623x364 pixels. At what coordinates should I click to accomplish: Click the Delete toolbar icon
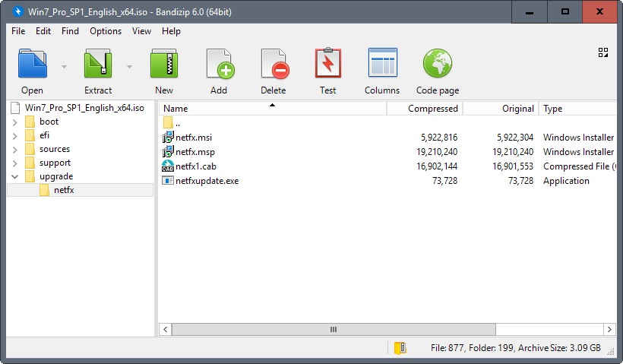click(x=274, y=63)
